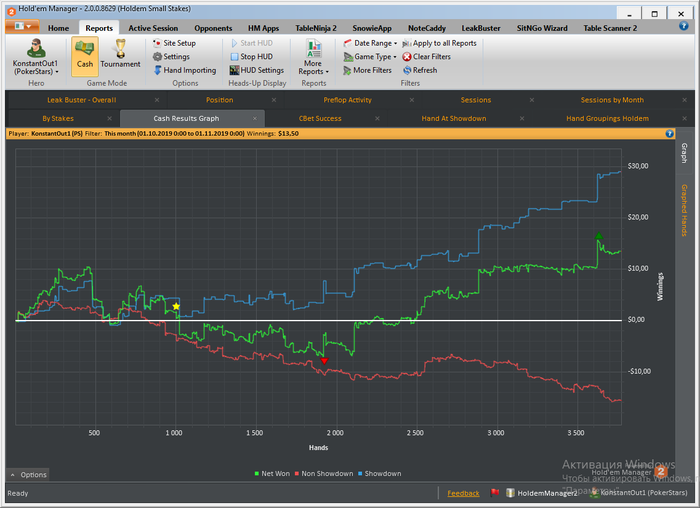Click Start HUD button

251,43
